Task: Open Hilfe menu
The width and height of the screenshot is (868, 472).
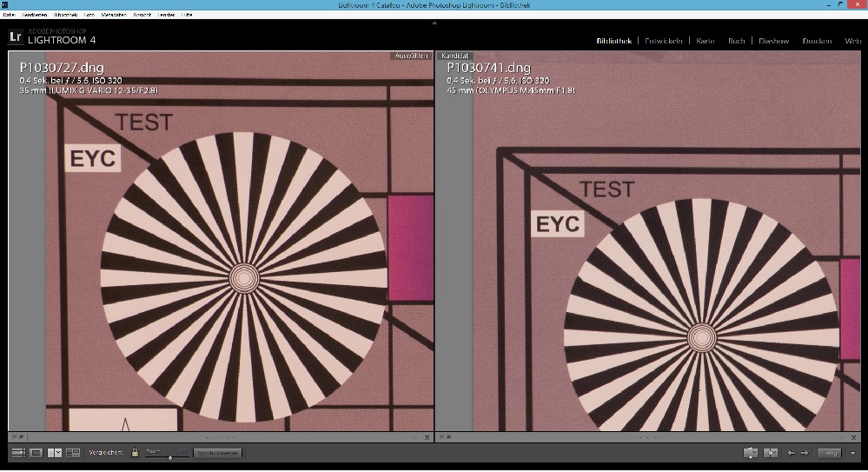Action: pos(187,15)
